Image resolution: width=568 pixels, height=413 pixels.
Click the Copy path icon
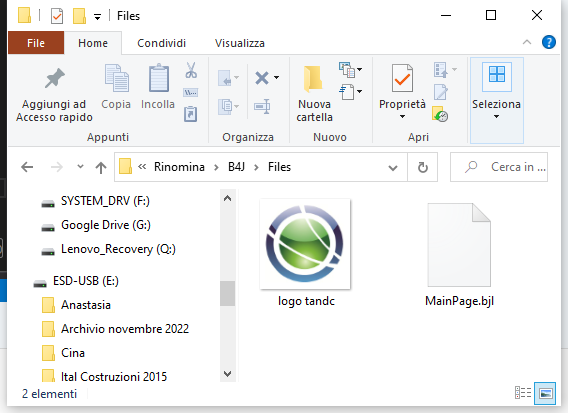(x=191, y=92)
